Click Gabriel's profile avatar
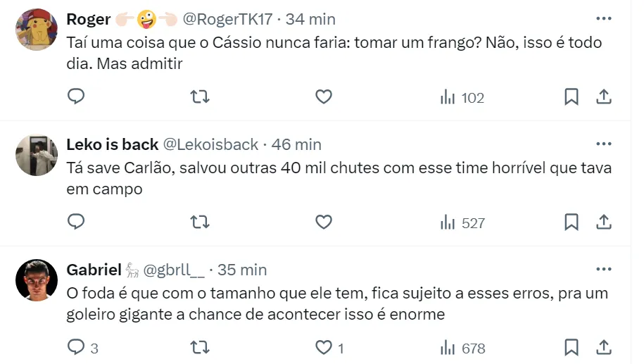The width and height of the screenshot is (644, 364). (37, 280)
